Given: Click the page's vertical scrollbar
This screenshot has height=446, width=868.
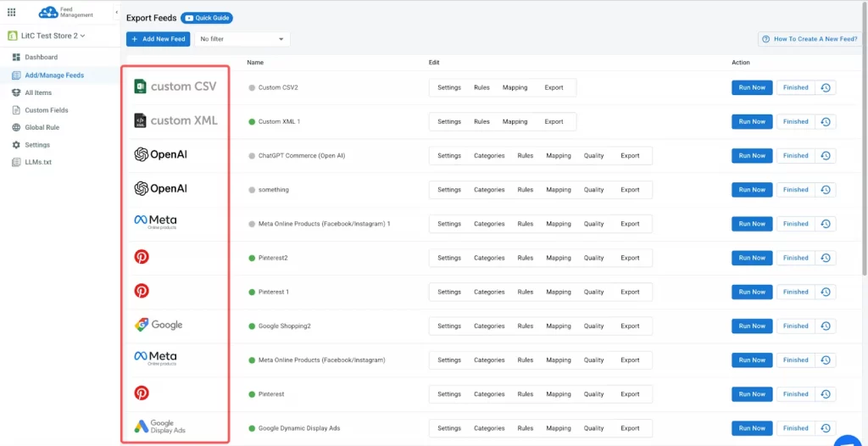Looking at the screenshot, I should (865, 138).
